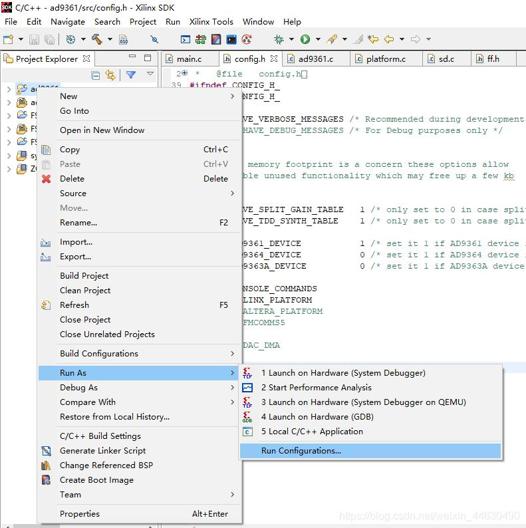This screenshot has width=526, height=528.
Task: Close the config.h editor tab
Action: coord(274,59)
